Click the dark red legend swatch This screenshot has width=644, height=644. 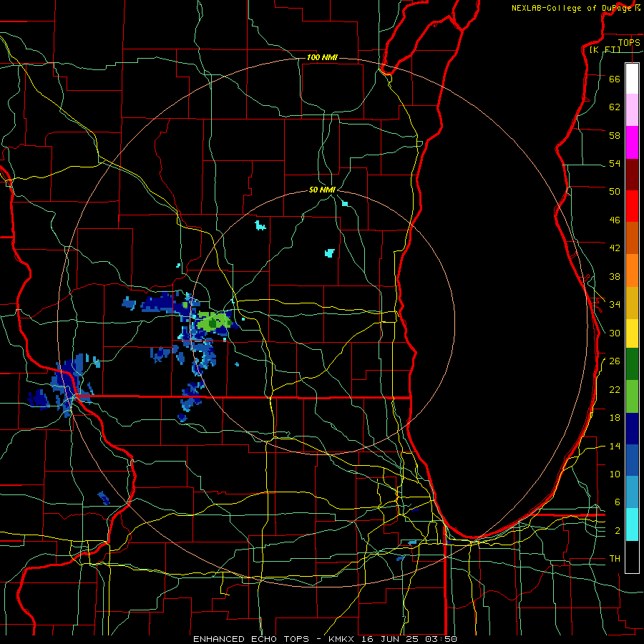pos(632,175)
